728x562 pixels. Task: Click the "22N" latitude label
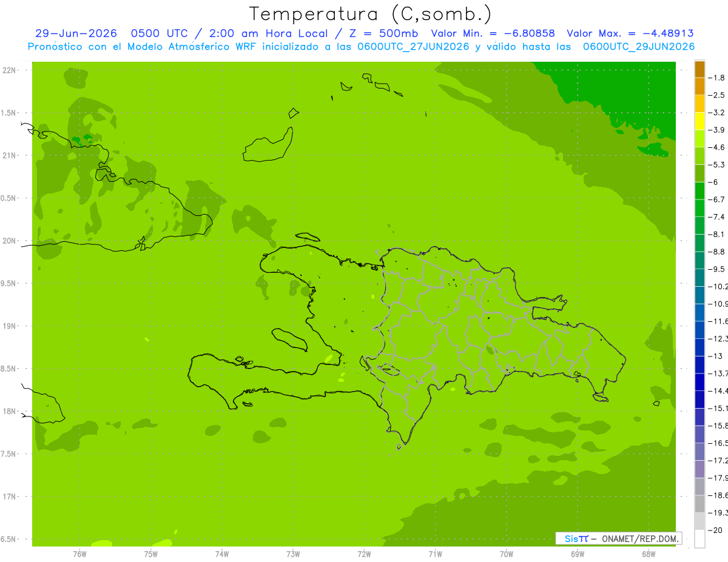tap(8, 70)
